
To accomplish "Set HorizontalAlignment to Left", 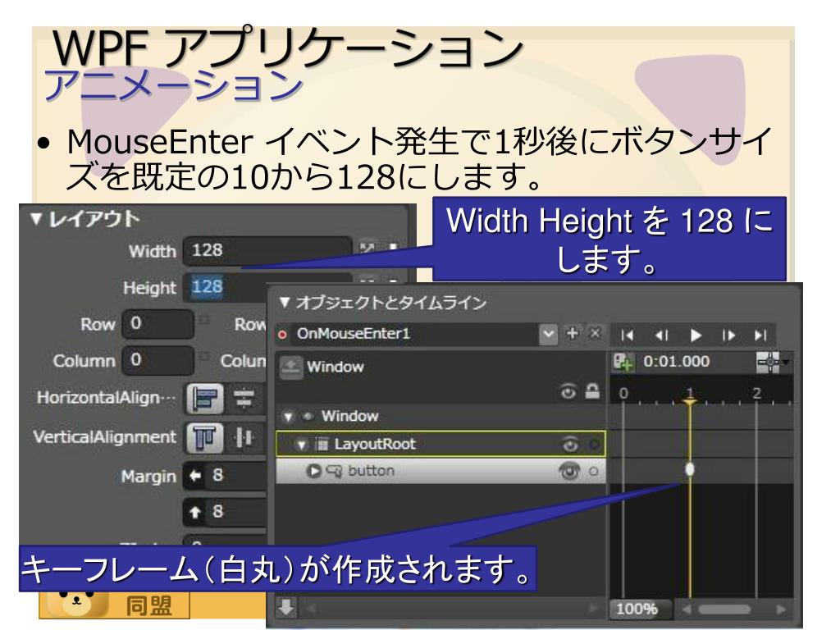I will point(205,398).
